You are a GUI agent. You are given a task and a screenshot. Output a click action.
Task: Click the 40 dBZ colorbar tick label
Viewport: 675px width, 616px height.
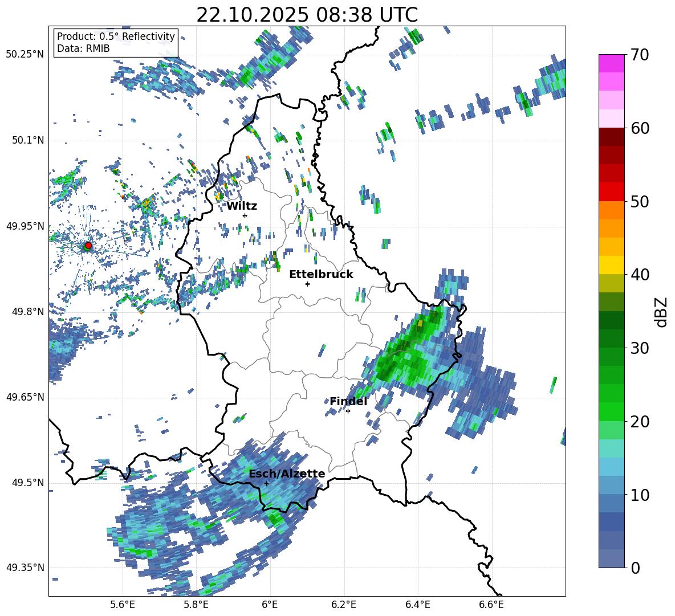[x=640, y=275]
